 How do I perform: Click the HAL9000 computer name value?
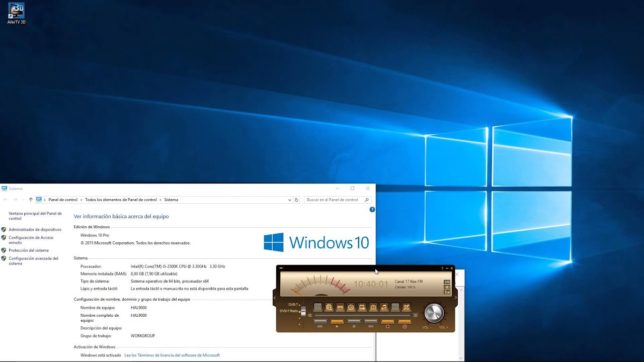[x=138, y=307]
